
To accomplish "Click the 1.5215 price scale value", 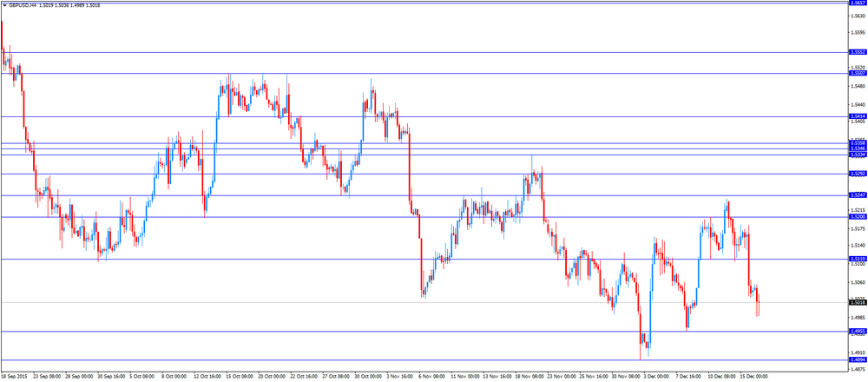I will click(x=858, y=210).
